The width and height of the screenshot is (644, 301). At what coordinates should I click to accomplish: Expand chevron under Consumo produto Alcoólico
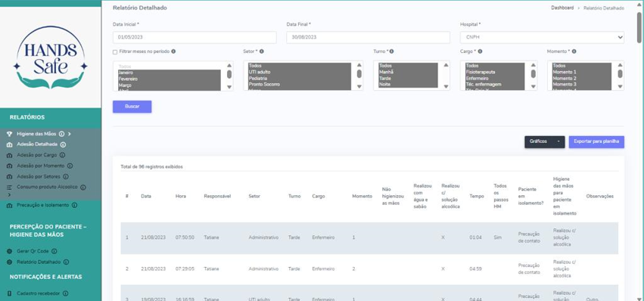8,194
